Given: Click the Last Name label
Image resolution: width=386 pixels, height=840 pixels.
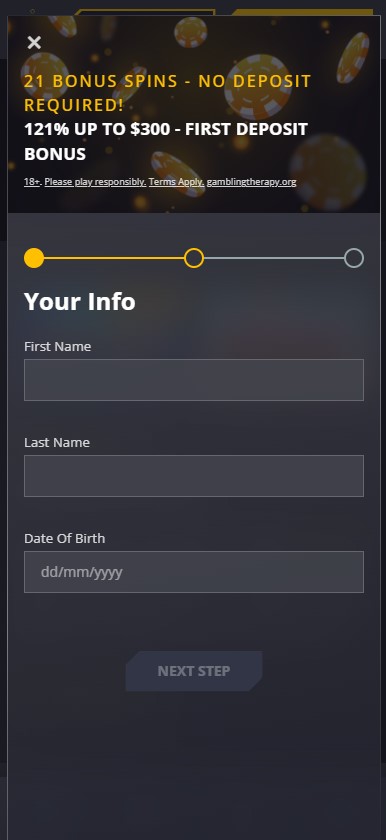Looking at the screenshot, I should pos(57,442).
